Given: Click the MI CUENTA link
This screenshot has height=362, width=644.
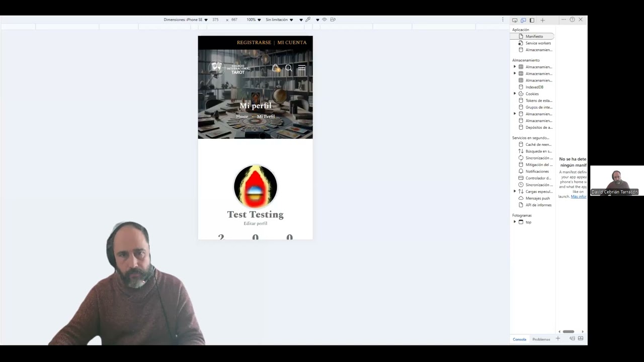Looking at the screenshot, I should [x=292, y=43].
